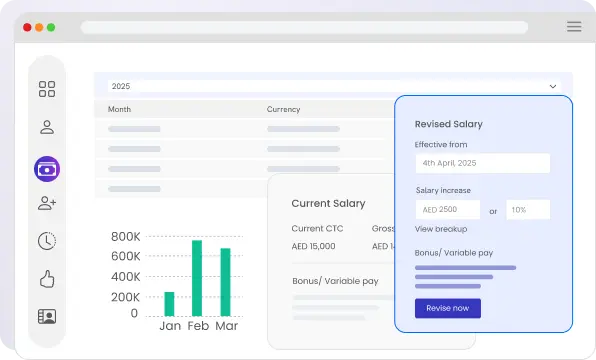Click the Revised Salary heading
Image resolution: width=596 pixels, height=360 pixels.
point(449,124)
